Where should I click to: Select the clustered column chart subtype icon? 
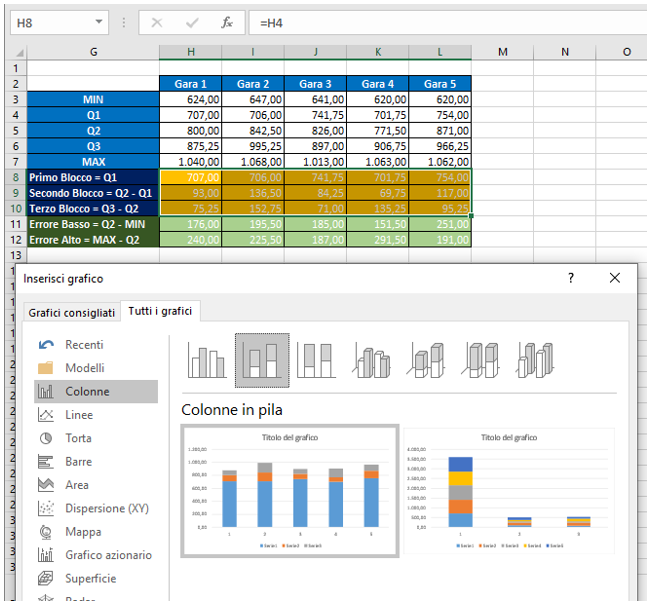pos(207,361)
